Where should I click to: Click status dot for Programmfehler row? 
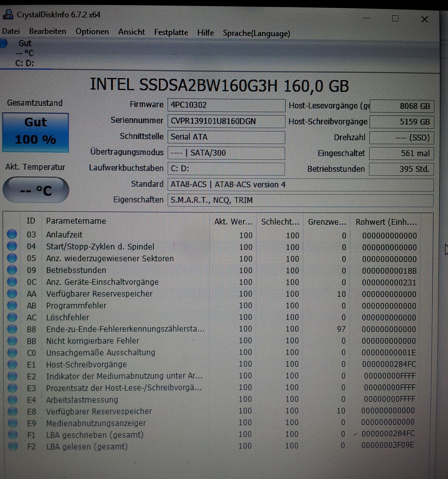[12, 305]
